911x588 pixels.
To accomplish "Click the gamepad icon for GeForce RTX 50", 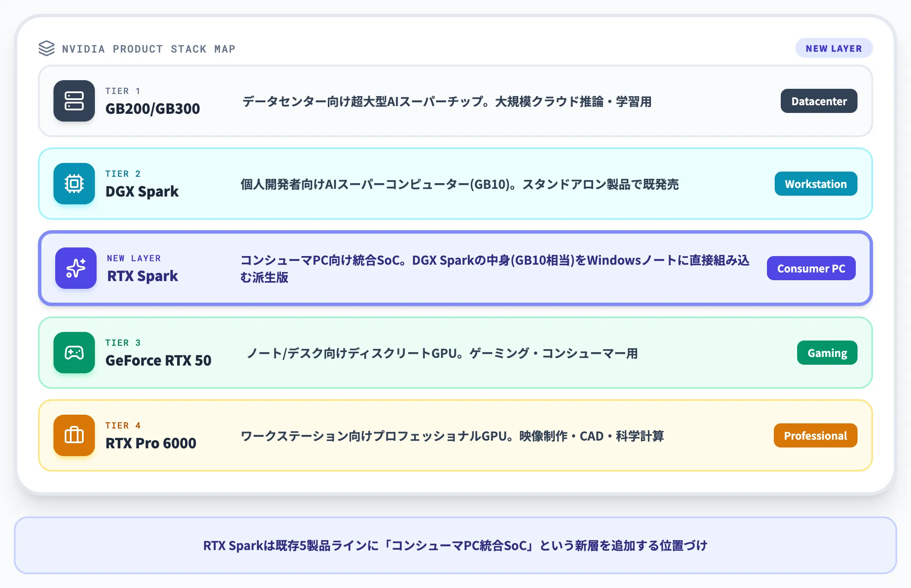I will coord(74,353).
